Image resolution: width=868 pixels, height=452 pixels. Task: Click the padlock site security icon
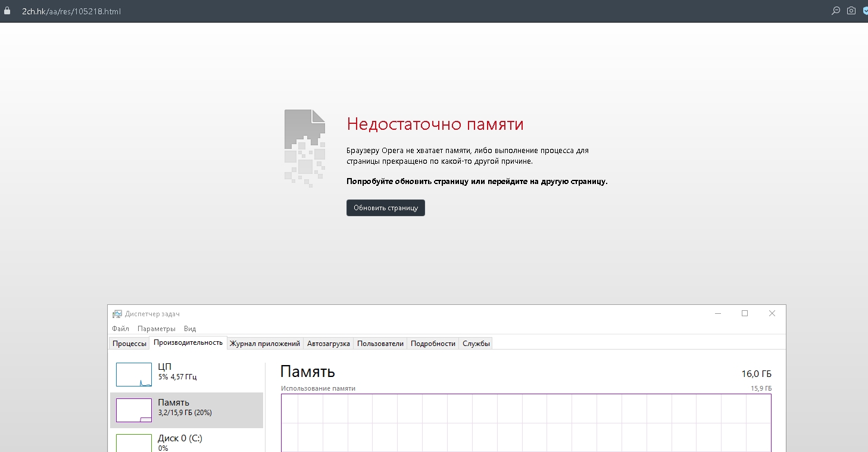pyautogui.click(x=7, y=11)
